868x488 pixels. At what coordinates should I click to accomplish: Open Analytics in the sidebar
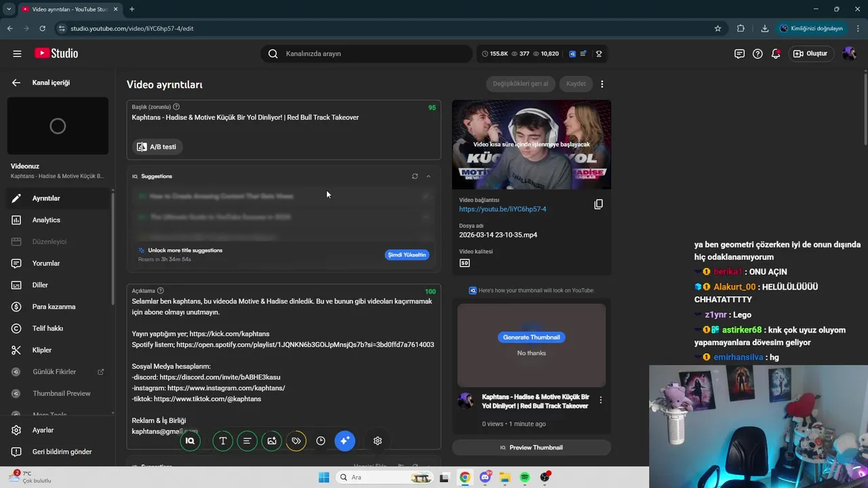(57, 220)
